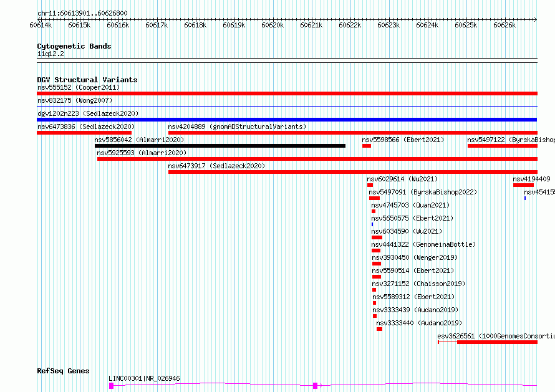555x392 pixels.
Task: Click the nsv832175 (Wong2007) label
Action: click(75, 100)
